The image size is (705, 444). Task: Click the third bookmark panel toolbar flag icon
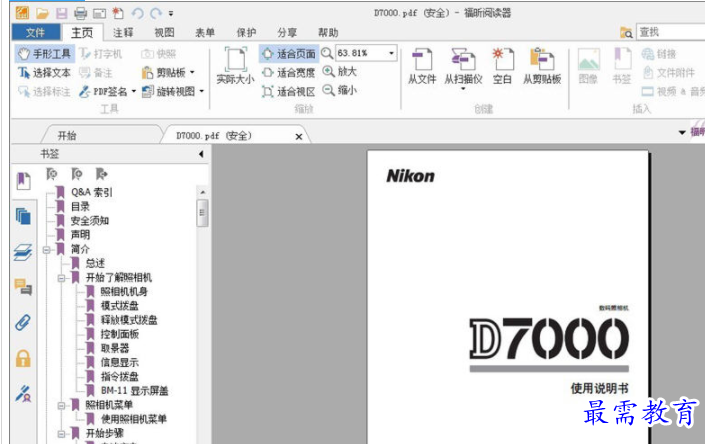pyautogui.click(x=102, y=174)
